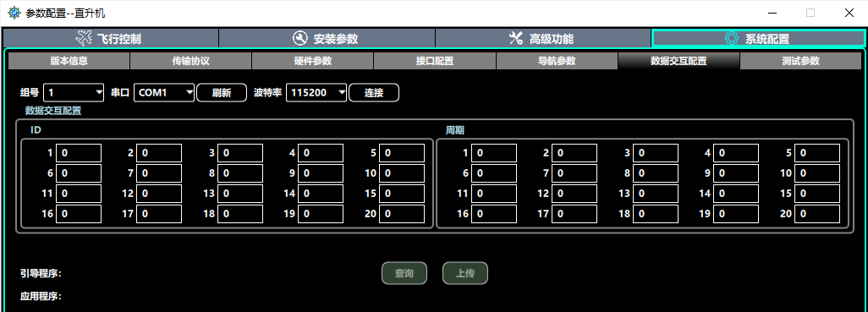This screenshot has width=868, height=312.
Task: Click the app logo icon in title bar
Action: (14, 13)
